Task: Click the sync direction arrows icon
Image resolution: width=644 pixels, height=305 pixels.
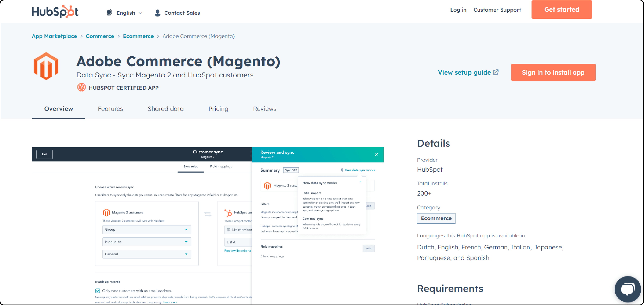Action: click(208, 214)
